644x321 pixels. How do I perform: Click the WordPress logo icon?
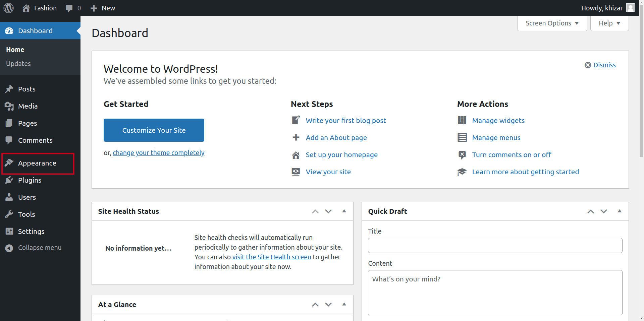pos(9,8)
